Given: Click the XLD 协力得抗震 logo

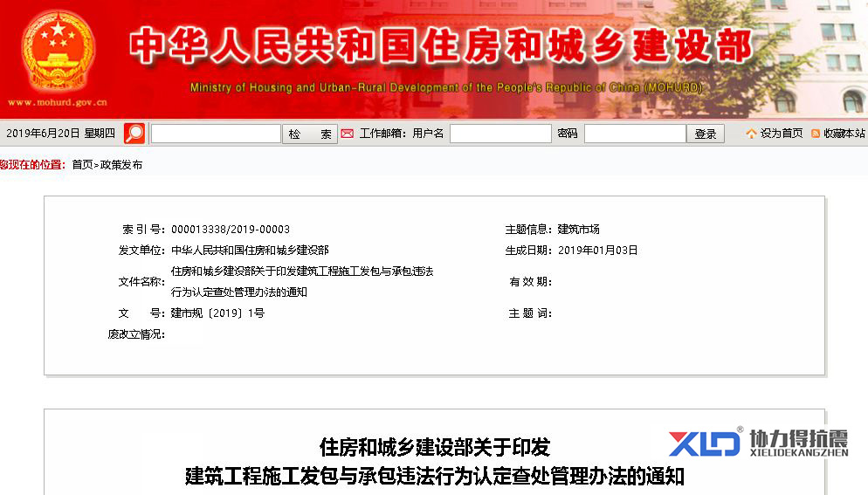Looking at the screenshot, I should coord(758,443).
